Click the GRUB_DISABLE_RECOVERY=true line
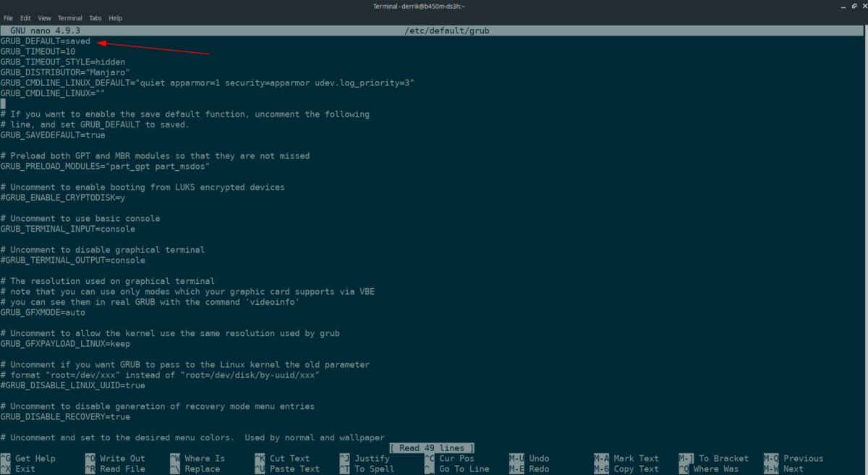The image size is (868, 475). [x=65, y=417]
